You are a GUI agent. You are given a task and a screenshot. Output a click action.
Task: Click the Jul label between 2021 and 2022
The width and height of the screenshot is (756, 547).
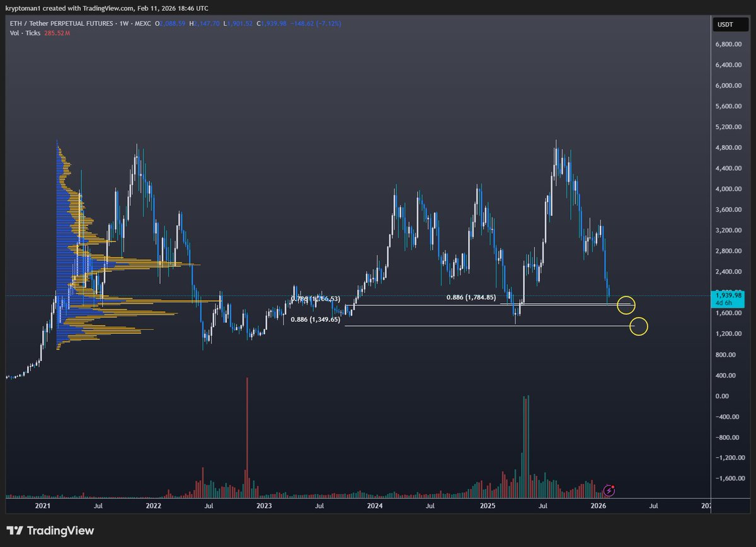(99, 505)
